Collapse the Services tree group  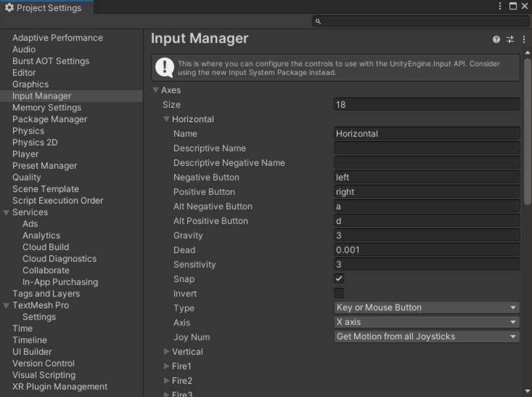coord(6,212)
